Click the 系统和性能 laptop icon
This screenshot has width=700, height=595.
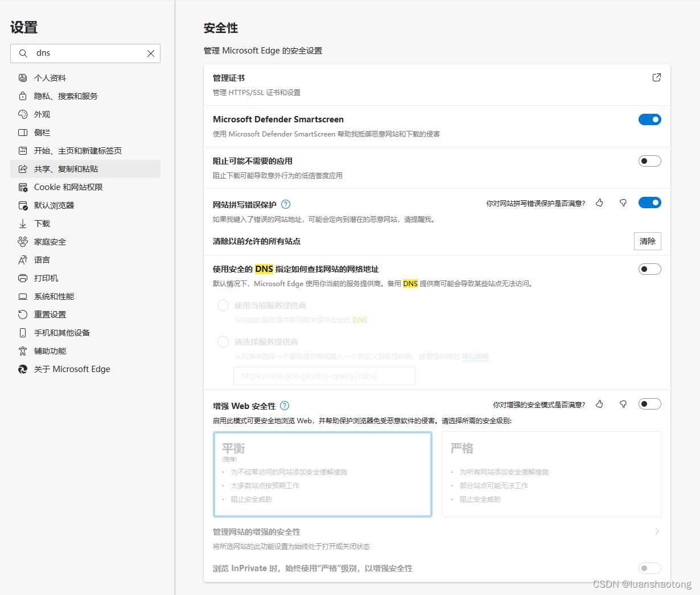coord(23,296)
